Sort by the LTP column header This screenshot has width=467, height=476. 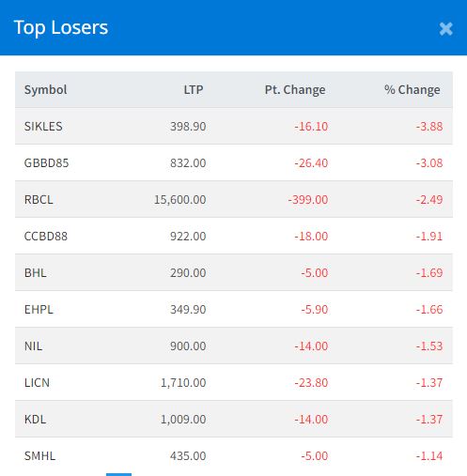194,90
